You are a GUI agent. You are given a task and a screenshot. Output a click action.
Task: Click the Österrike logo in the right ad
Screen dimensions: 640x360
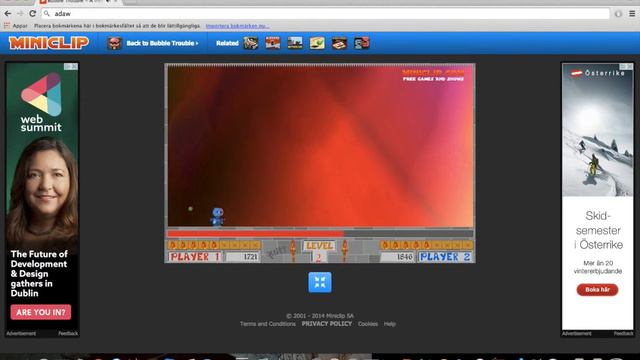(x=598, y=73)
